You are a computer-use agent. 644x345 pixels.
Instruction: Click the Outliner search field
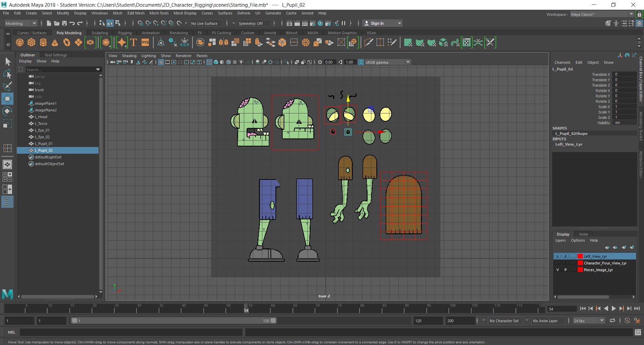pos(60,70)
